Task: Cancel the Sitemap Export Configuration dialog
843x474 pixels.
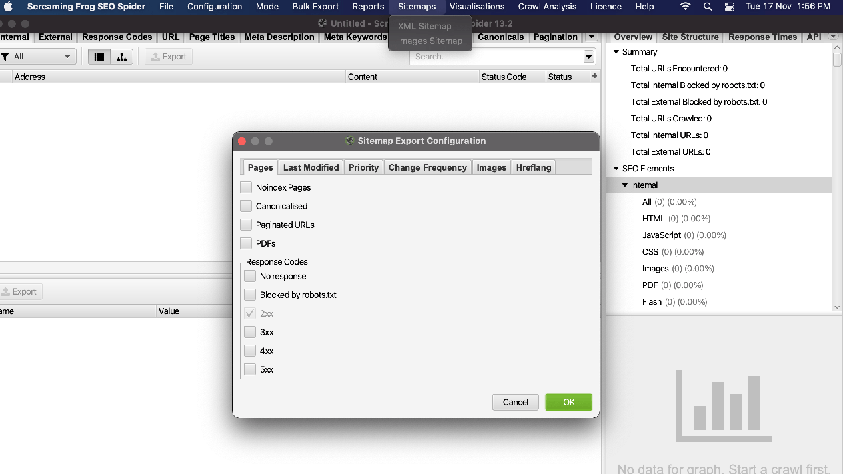Action: [515, 402]
